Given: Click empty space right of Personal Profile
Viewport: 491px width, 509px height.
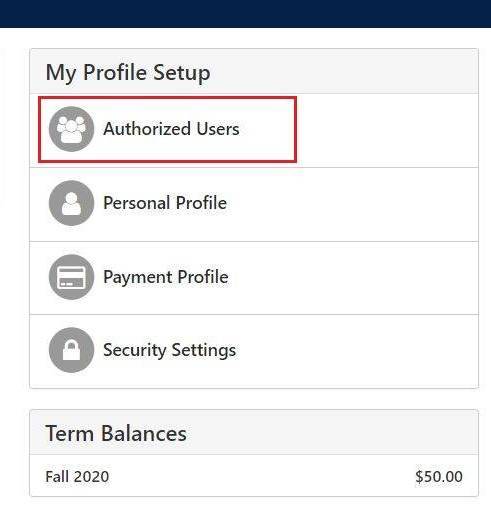Looking at the screenshot, I should tap(353, 204).
